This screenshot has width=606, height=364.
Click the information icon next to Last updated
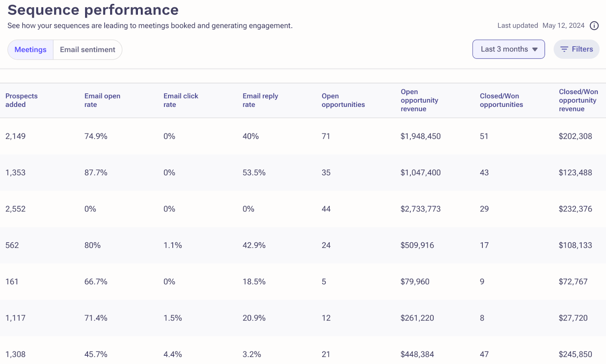tap(594, 26)
